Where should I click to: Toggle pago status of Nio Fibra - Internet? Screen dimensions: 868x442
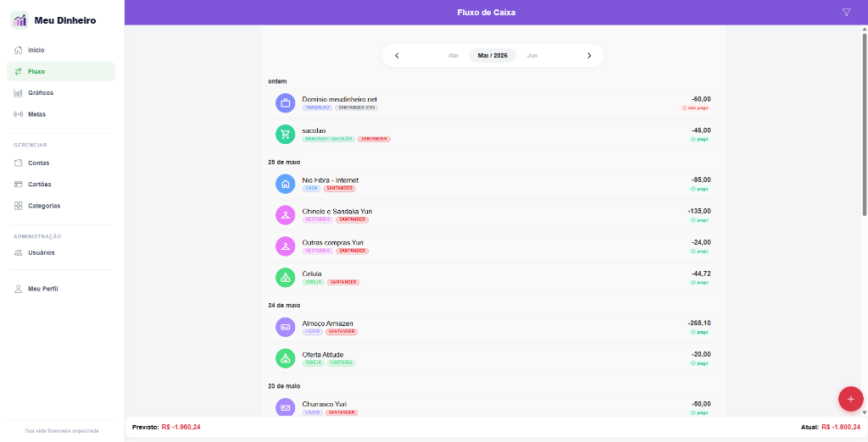699,189
